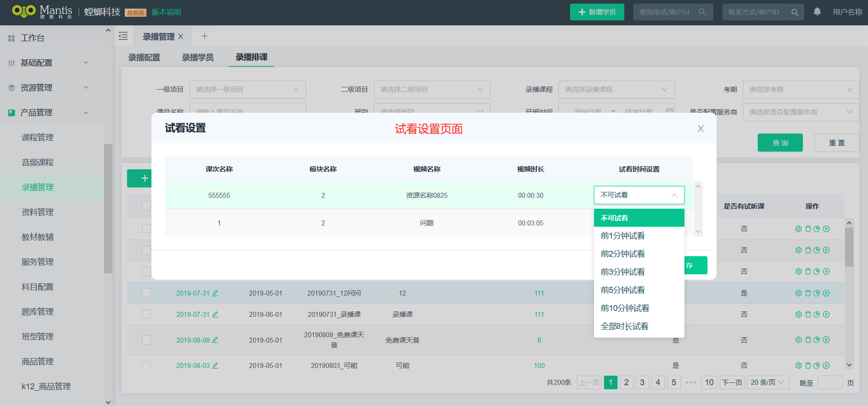Add a new tab with plus icon
This screenshot has height=406, width=868.
coord(204,36)
